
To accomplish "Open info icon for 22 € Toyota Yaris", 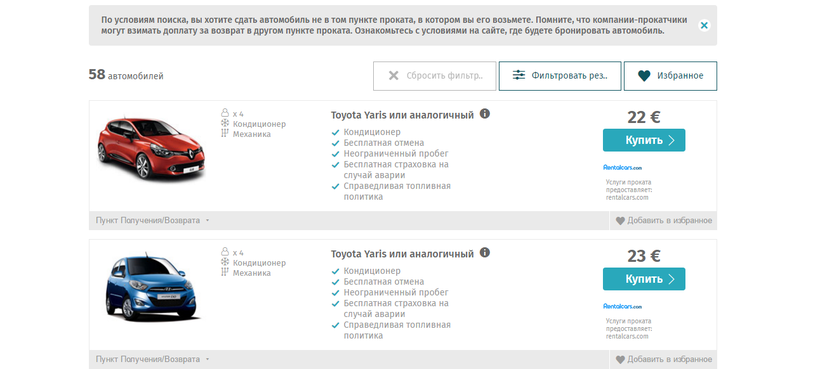I will point(485,113).
